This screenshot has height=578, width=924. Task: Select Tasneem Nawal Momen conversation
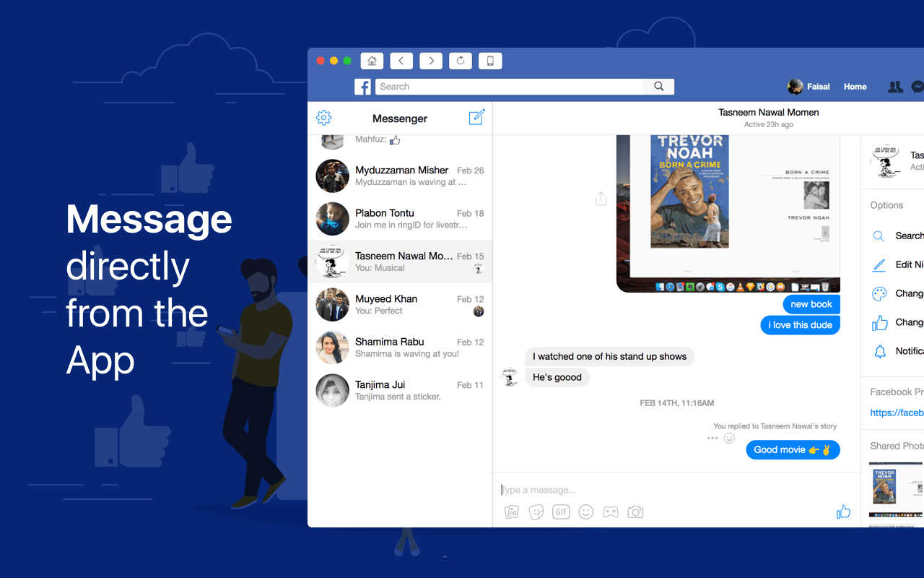[x=400, y=262]
